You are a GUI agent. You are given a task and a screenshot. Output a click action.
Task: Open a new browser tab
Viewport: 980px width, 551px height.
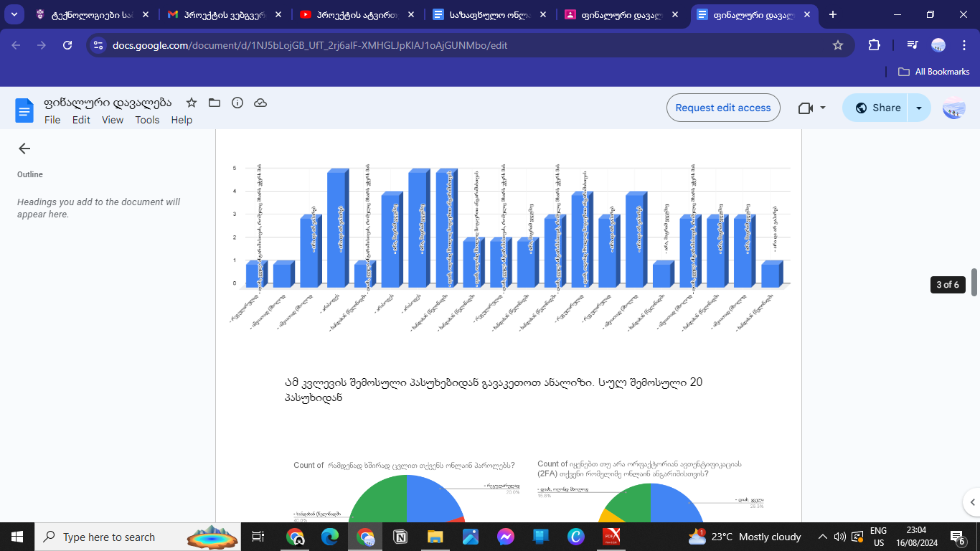pos(833,14)
